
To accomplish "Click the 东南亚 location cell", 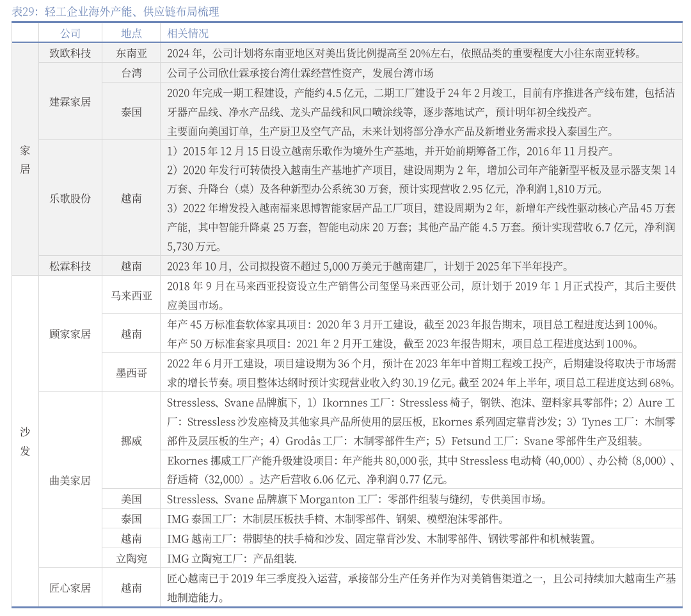I will [x=131, y=53].
